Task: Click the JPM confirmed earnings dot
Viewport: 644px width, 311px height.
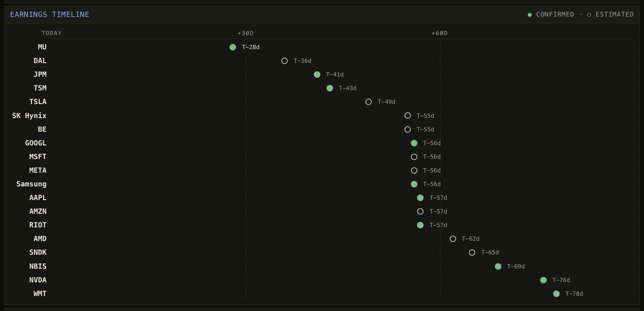Action: coord(317,74)
